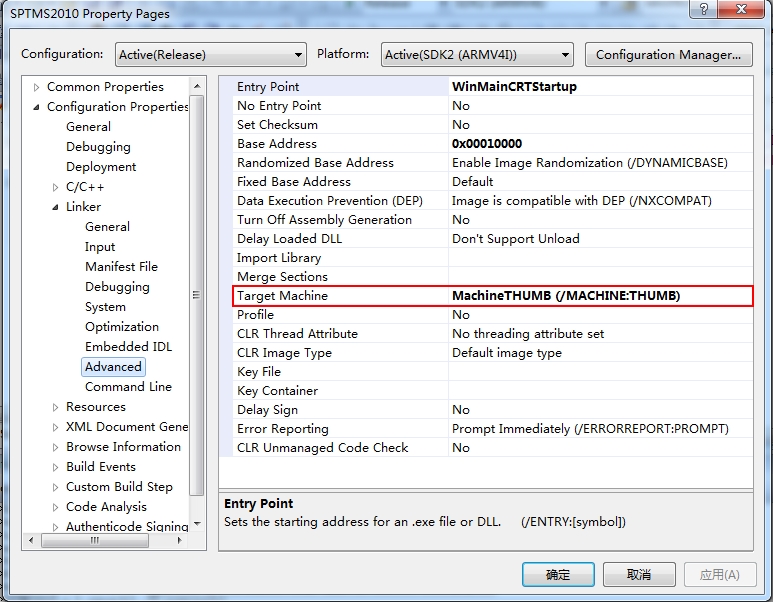Image resolution: width=773 pixels, height=602 pixels.
Task: Expand the XML Document Generator node
Action: pyautogui.click(x=55, y=427)
